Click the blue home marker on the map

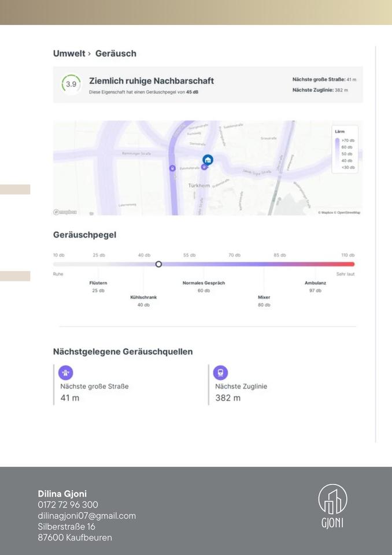208,160
